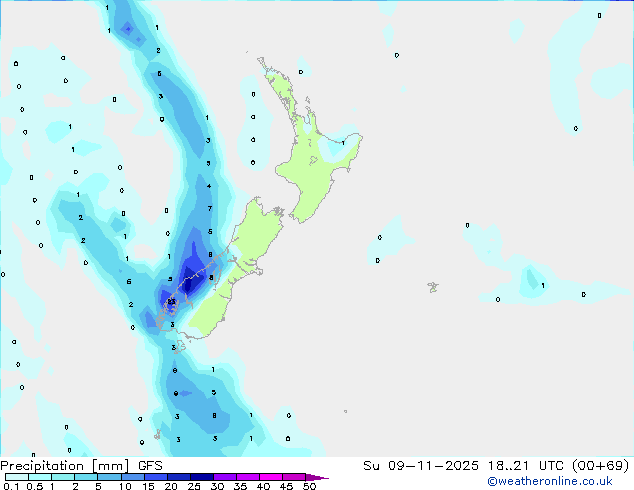The height and width of the screenshot is (490, 634).
Task: Click the '35' legend scale label
Action: (240, 486)
